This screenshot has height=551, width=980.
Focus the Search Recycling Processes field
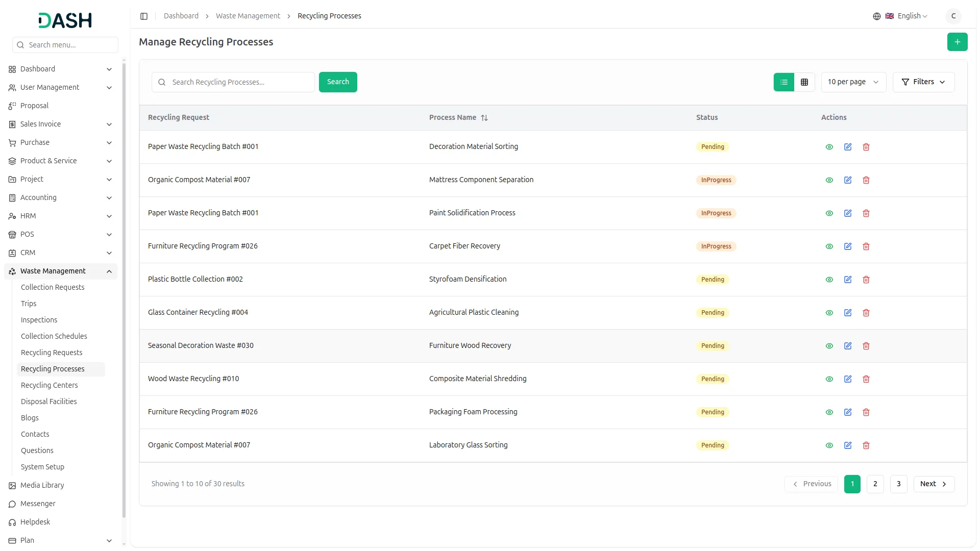click(240, 82)
